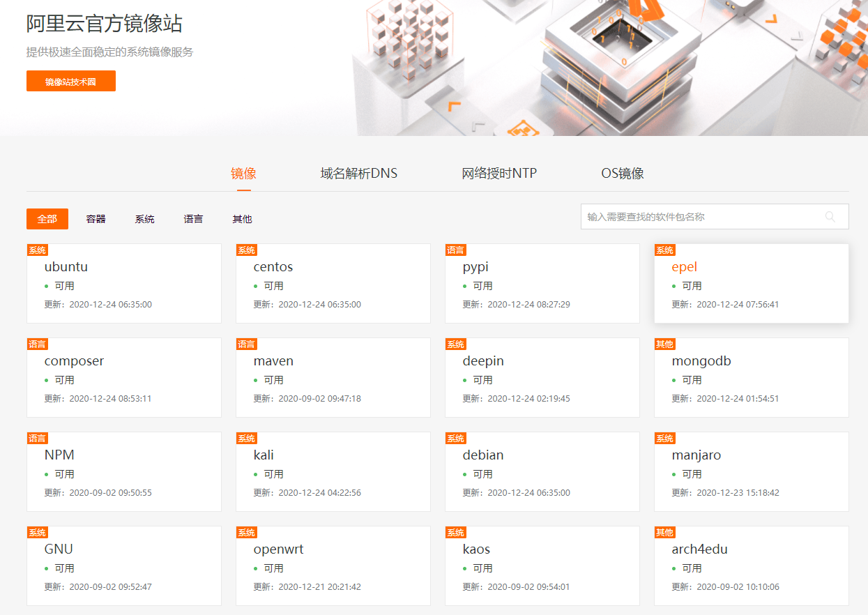Focus the package name search field
Viewport: 868px width, 615px height.
pos(715,217)
